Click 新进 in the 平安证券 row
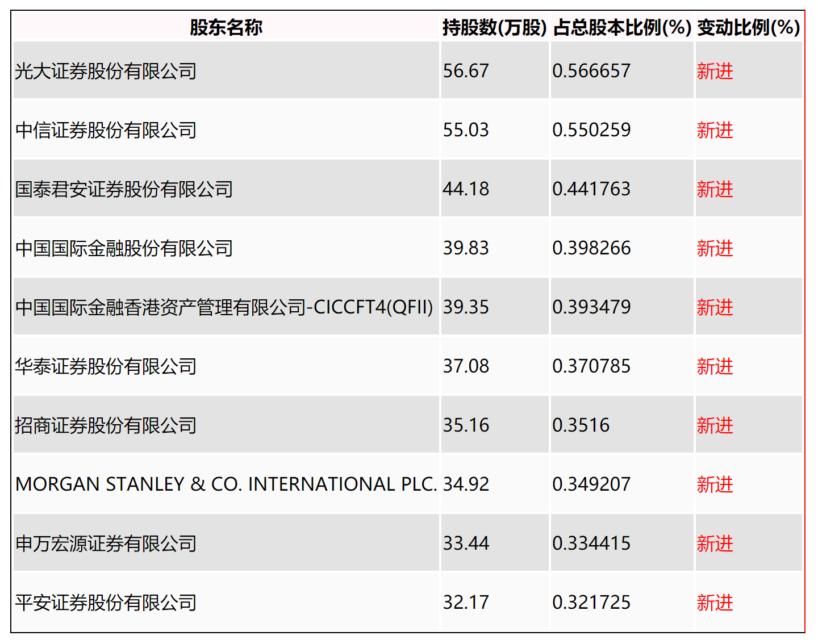This screenshot has width=818, height=644. click(715, 603)
